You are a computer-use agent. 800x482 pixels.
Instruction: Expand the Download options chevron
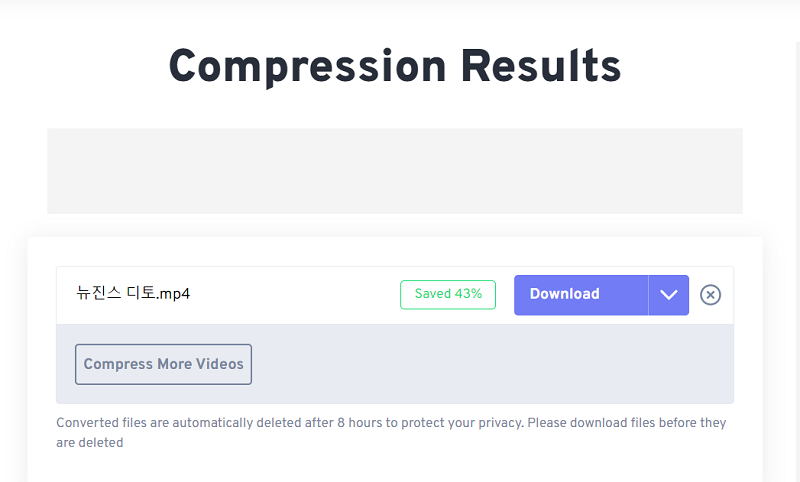click(669, 295)
